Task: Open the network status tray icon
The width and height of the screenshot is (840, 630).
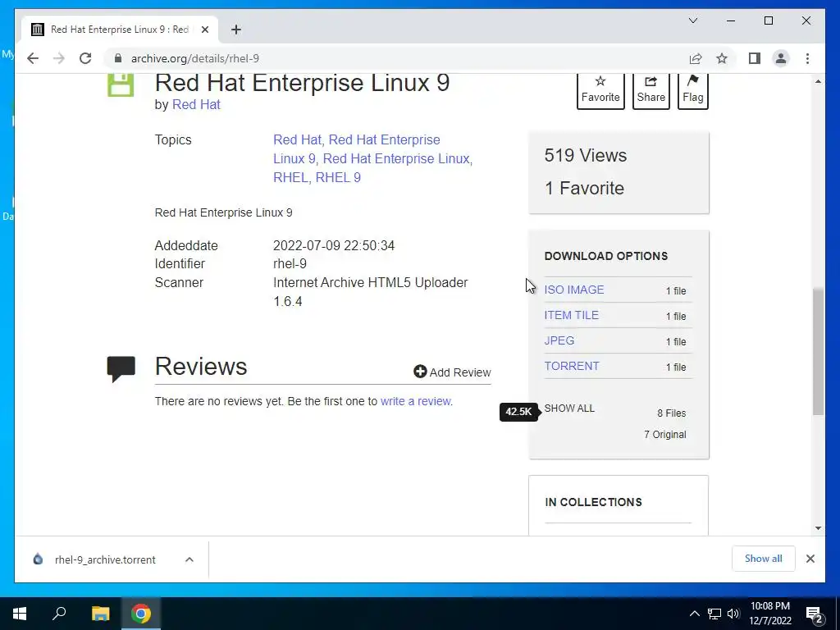Action: pyautogui.click(x=714, y=614)
